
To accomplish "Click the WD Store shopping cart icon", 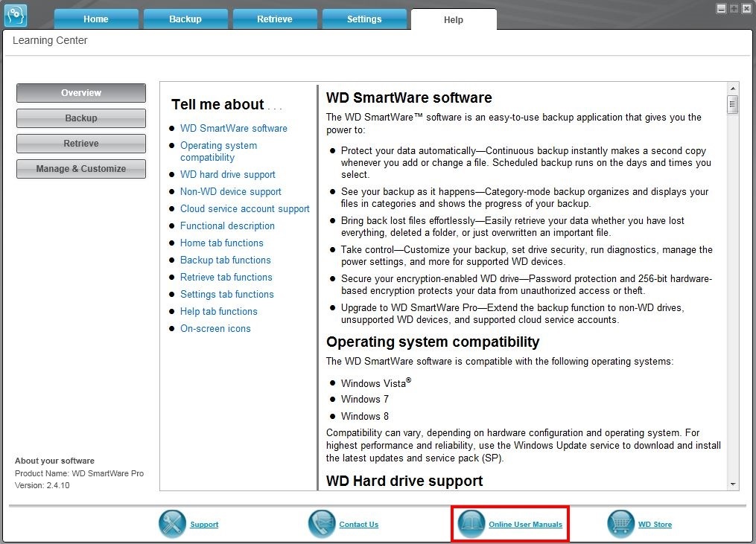I will [621, 524].
